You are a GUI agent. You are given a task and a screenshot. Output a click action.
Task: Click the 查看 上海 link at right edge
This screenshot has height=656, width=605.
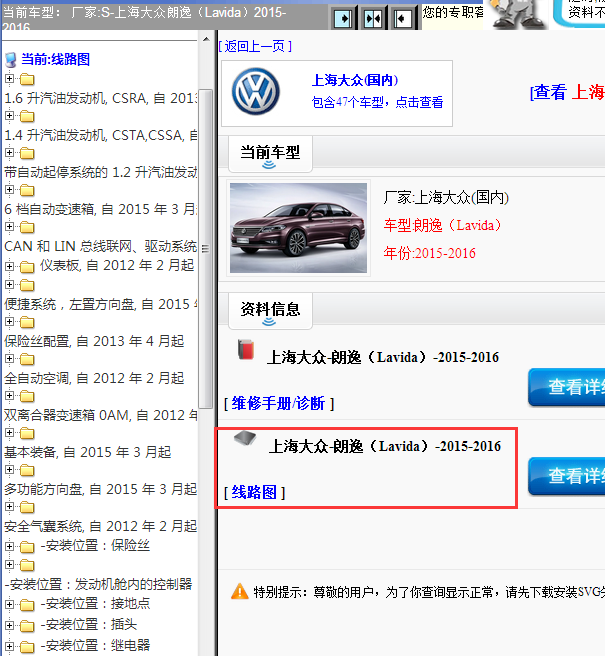pos(567,92)
